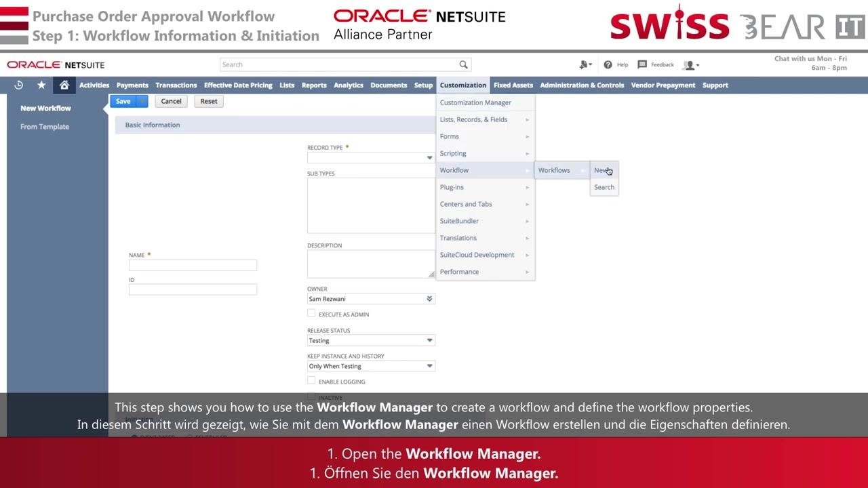868x488 pixels.
Task: Select Plug-ins menu entry
Action: (486, 187)
